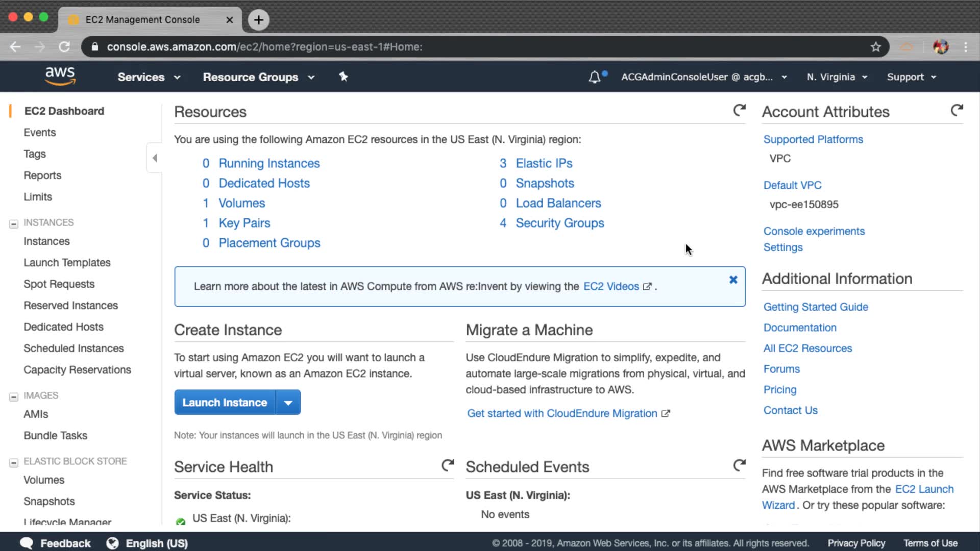This screenshot has width=980, height=551.
Task: Click the browser address bar
Action: 459,47
